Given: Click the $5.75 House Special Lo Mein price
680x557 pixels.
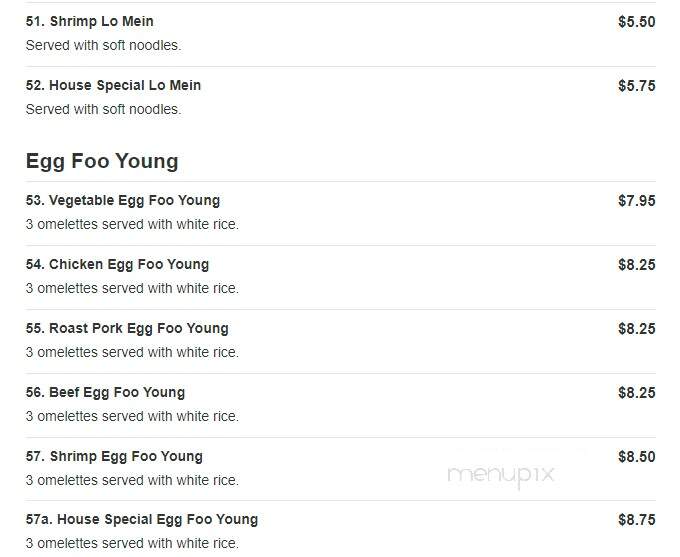Looking at the screenshot, I should 637,86.
